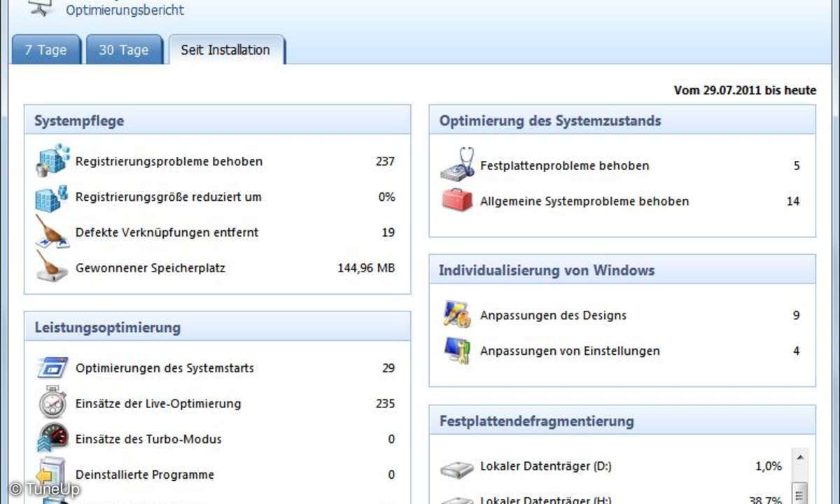
Task: Click the value 9 for Designs
Action: pos(797,315)
